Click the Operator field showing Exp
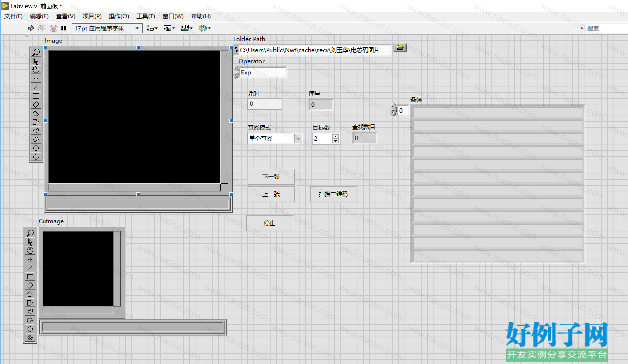 coord(263,73)
